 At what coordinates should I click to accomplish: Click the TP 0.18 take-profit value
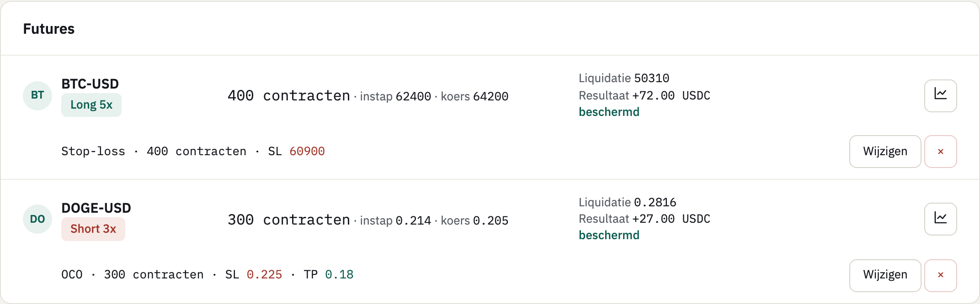tap(329, 274)
